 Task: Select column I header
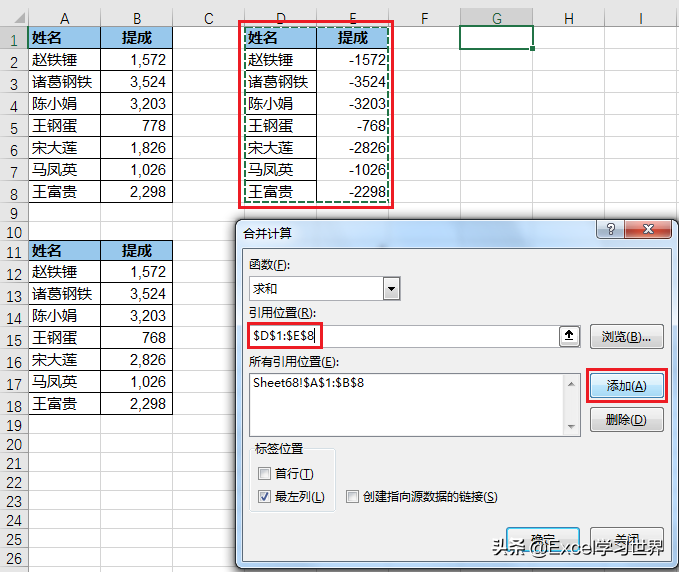coord(641,18)
